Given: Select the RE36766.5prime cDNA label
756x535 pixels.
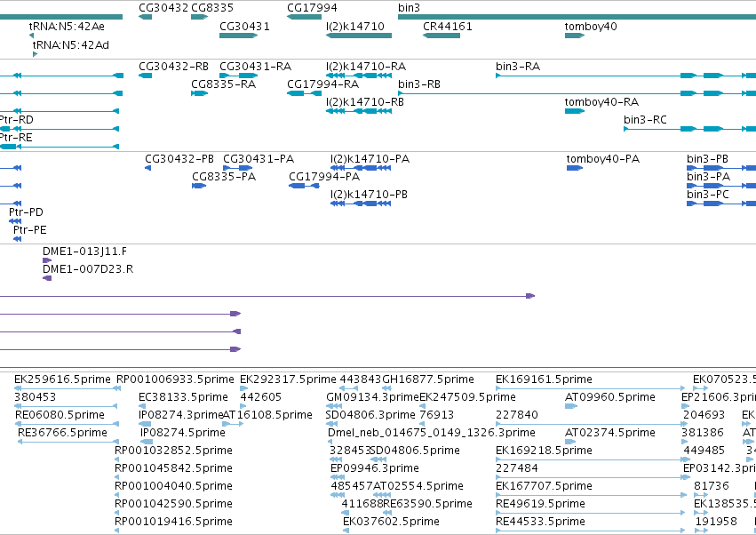Looking at the screenshot, I should (x=63, y=433).
